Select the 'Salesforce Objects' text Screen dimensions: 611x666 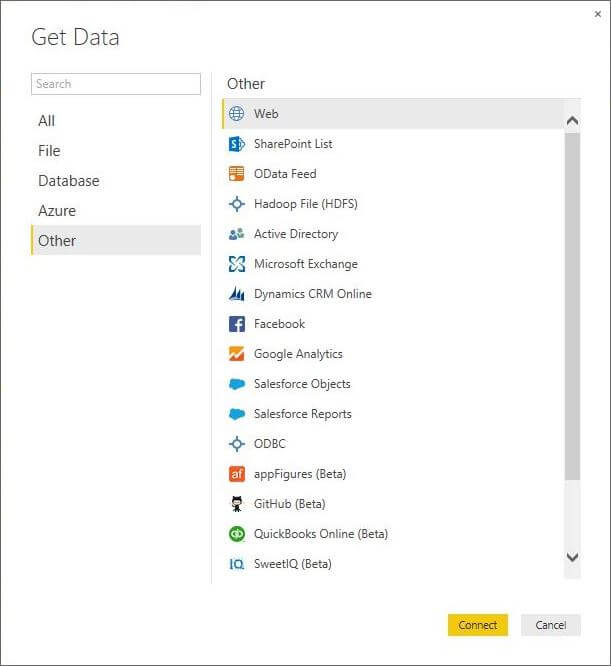(x=302, y=384)
